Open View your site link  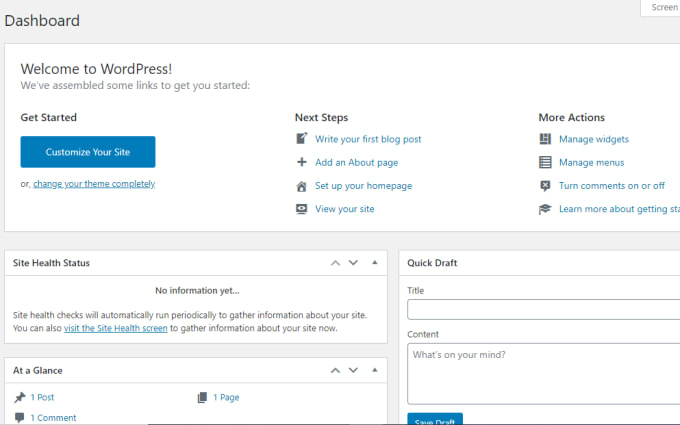pos(345,209)
